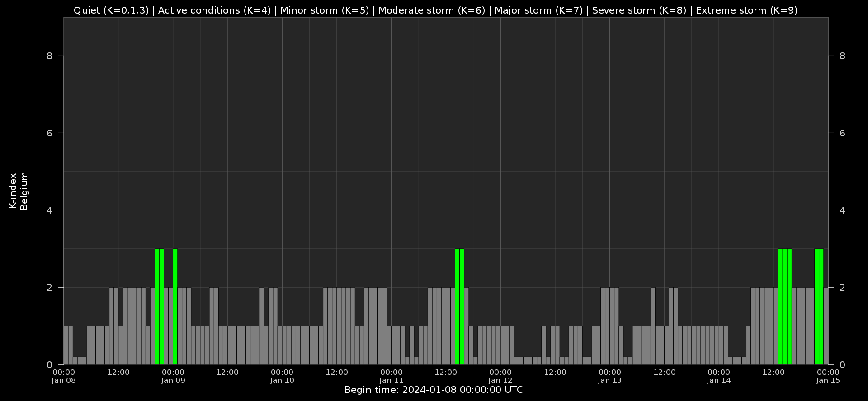The width and height of the screenshot is (868, 401).
Task: Select the 'Jan 13' date label on the x-axis
Action: tap(610, 380)
